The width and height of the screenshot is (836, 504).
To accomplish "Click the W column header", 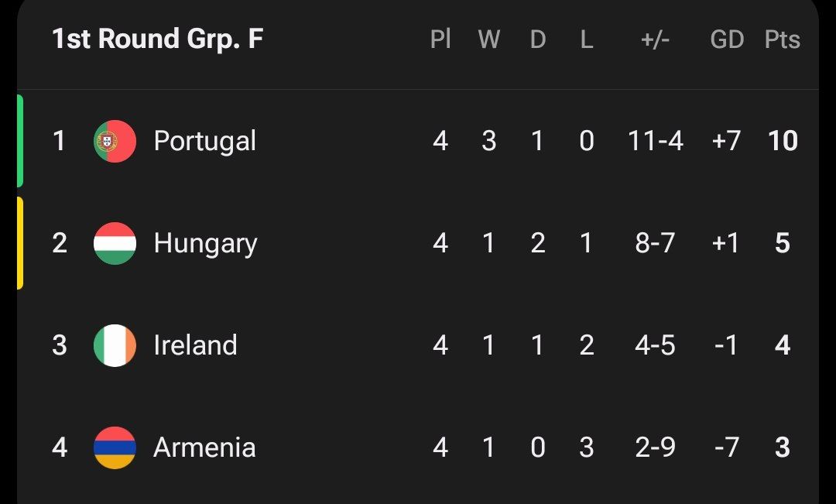I will 488,39.
